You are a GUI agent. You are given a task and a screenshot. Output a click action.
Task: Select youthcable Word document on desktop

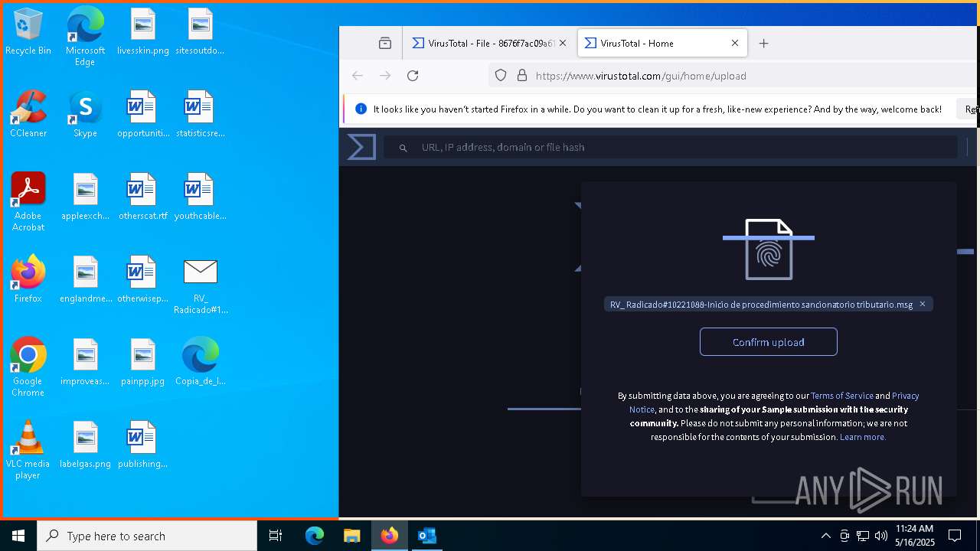click(x=200, y=197)
